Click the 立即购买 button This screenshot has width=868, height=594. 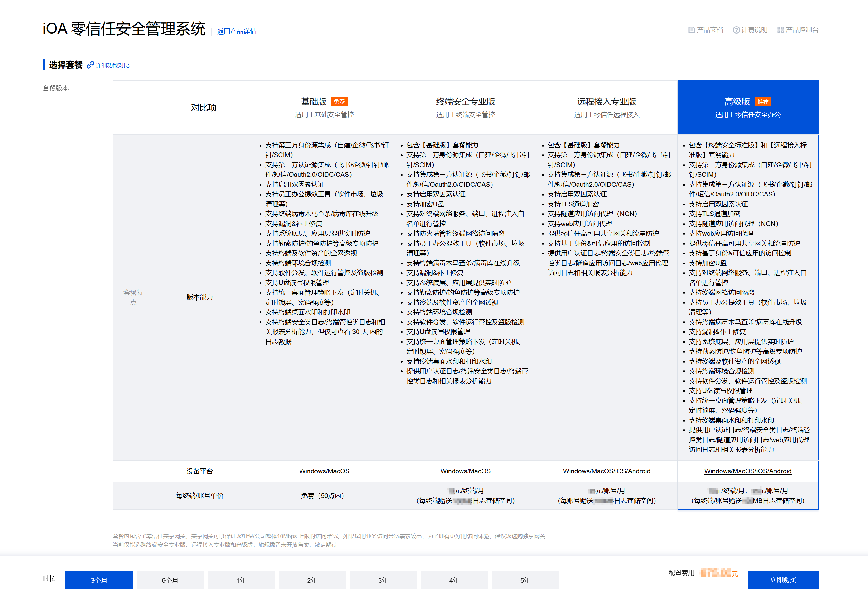pyautogui.click(x=783, y=579)
